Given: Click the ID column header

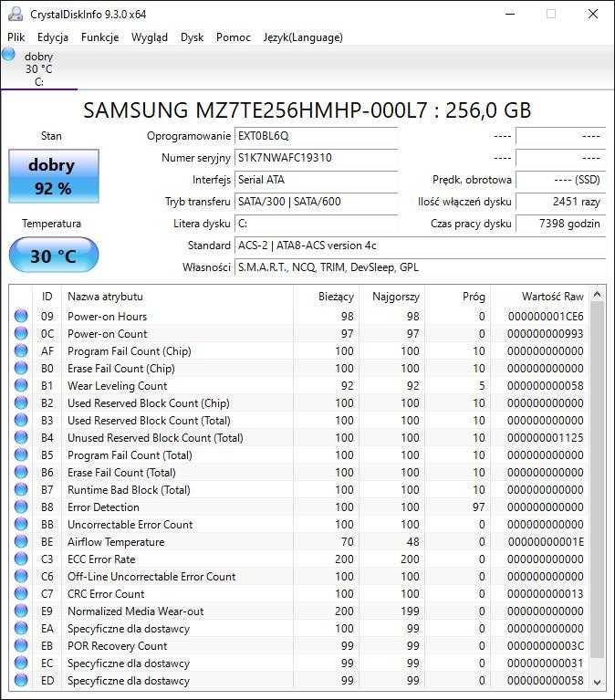Looking at the screenshot, I should point(47,297).
